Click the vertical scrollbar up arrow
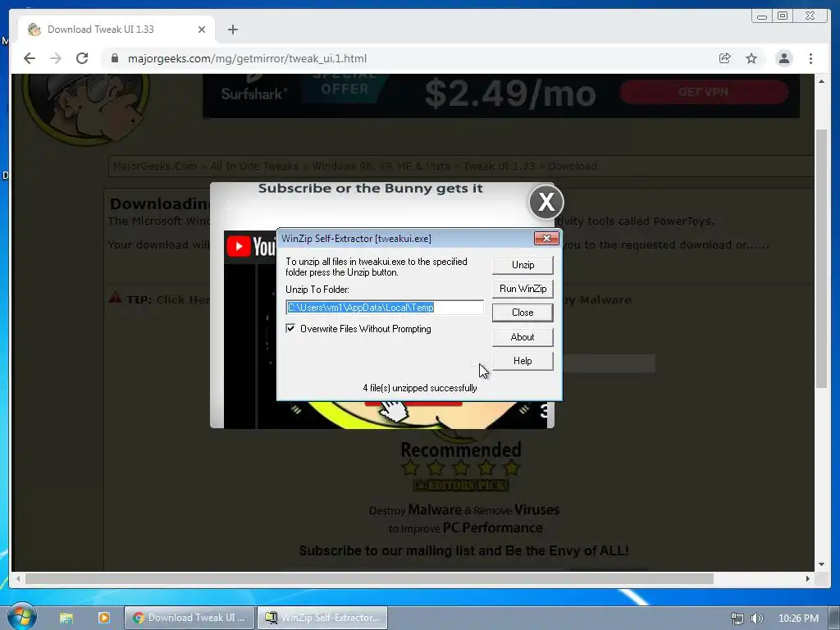This screenshot has width=840, height=630. pyautogui.click(x=821, y=81)
